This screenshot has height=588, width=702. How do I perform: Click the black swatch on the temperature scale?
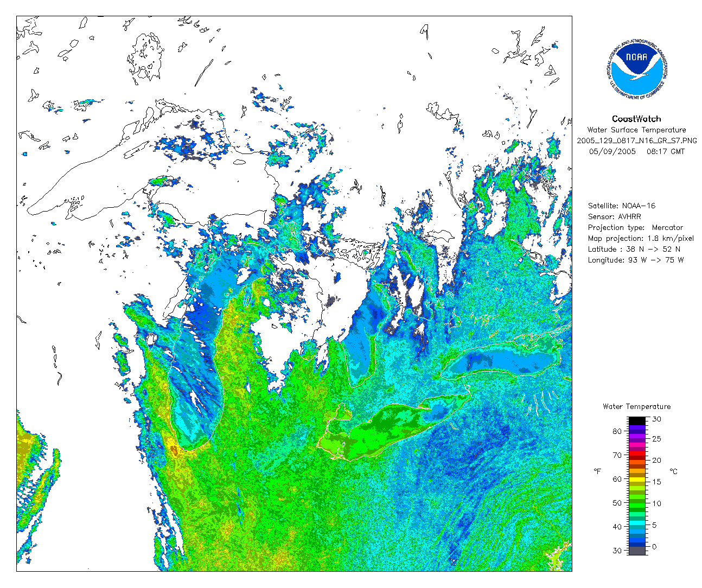click(637, 421)
